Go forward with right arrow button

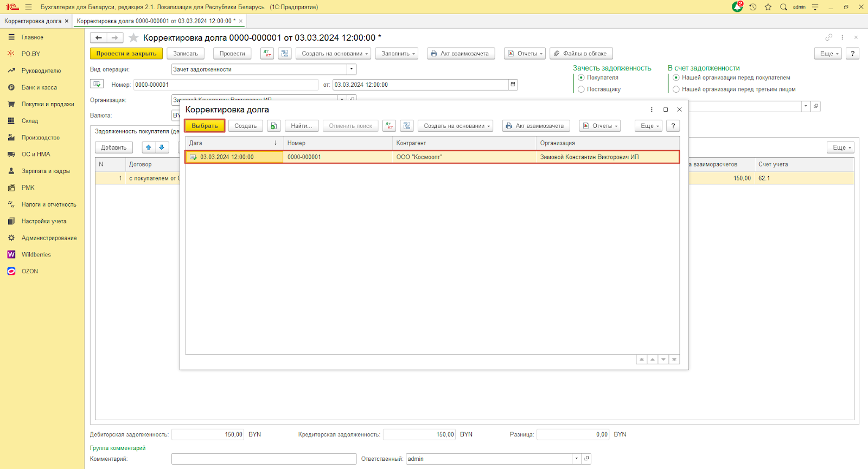click(x=115, y=37)
